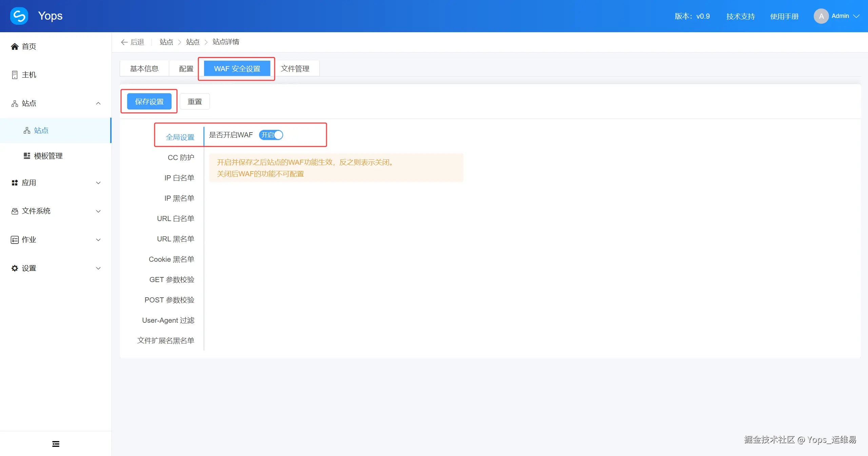The height and width of the screenshot is (456, 868).
Task: Open the Admin user dropdown arrow
Action: pyautogui.click(x=856, y=16)
